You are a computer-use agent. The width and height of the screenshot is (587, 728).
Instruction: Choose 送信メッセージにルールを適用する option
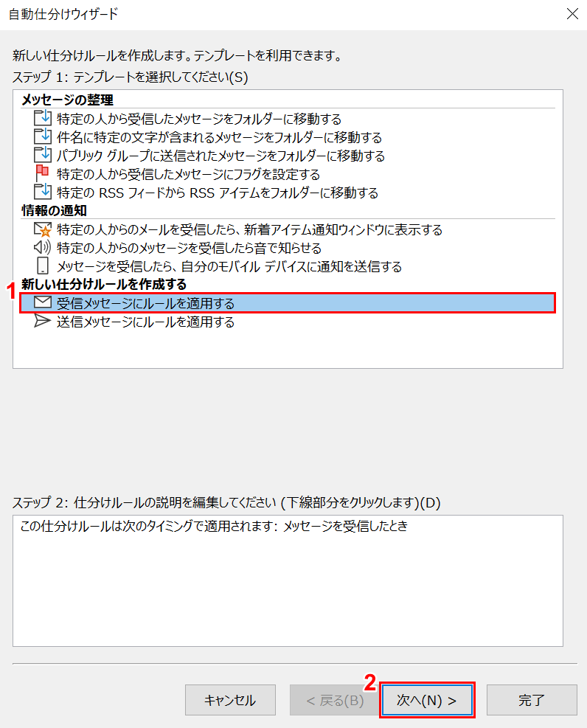[146, 322]
